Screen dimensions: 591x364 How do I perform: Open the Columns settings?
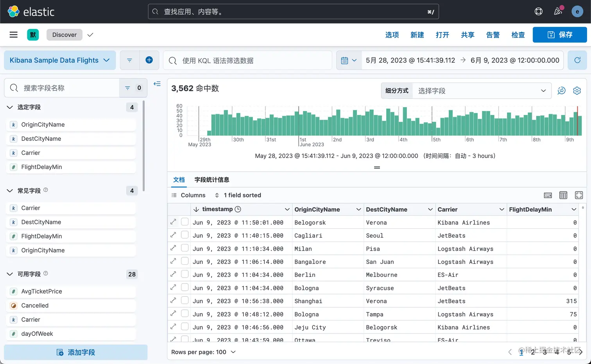[x=188, y=195]
